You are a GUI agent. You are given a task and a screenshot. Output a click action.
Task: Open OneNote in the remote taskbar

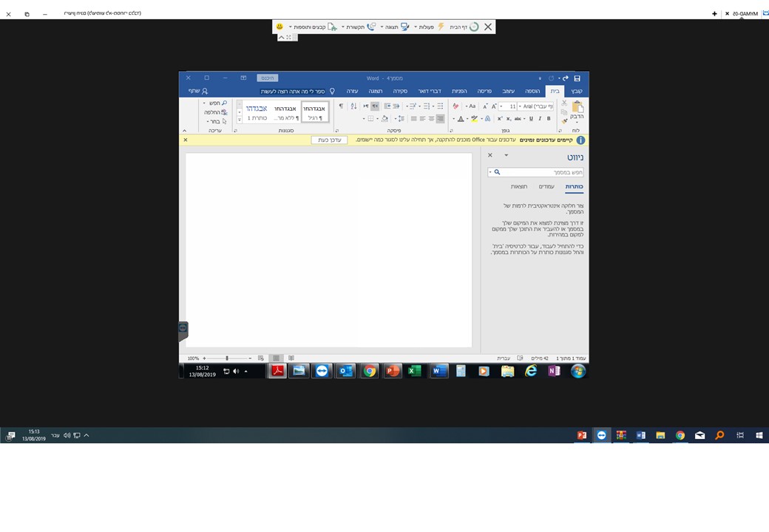coord(554,371)
